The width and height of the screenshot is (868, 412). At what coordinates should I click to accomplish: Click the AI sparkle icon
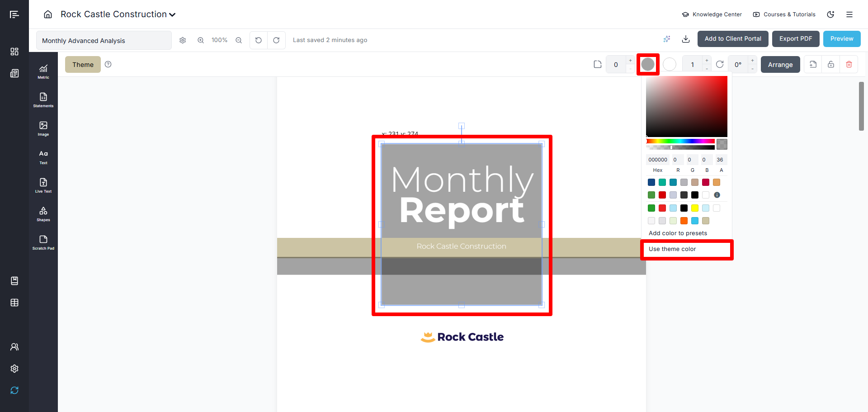click(x=667, y=39)
